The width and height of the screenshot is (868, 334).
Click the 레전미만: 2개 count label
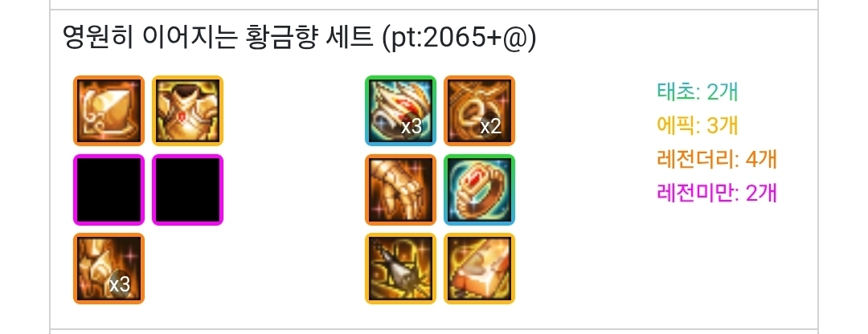[717, 193]
